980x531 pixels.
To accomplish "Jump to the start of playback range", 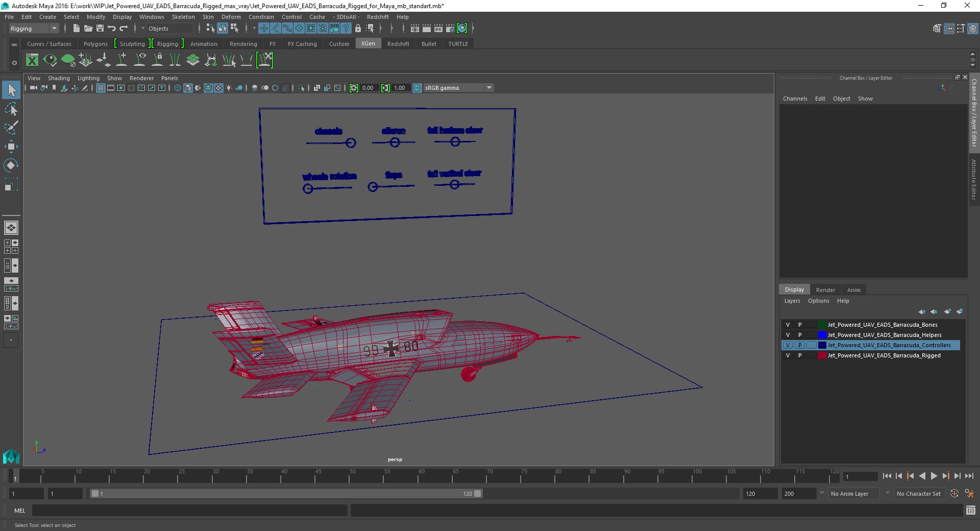I will [x=887, y=476].
